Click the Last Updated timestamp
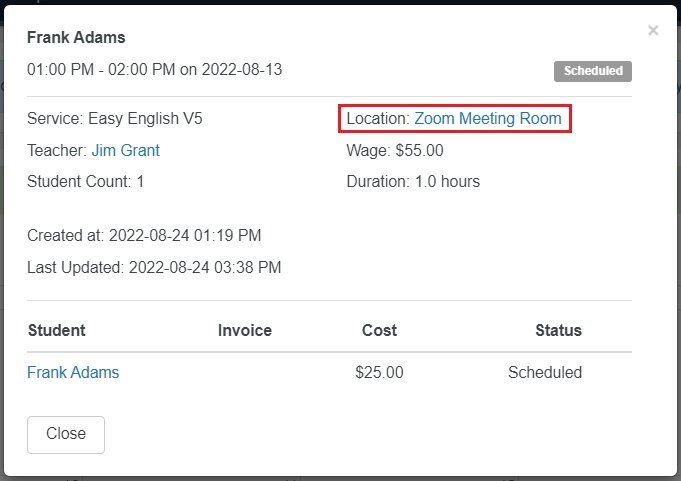This screenshot has width=681, height=481. pos(154,267)
